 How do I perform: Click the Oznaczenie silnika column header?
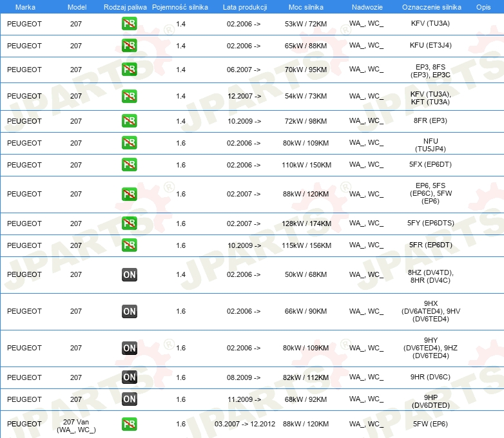coord(432,7)
